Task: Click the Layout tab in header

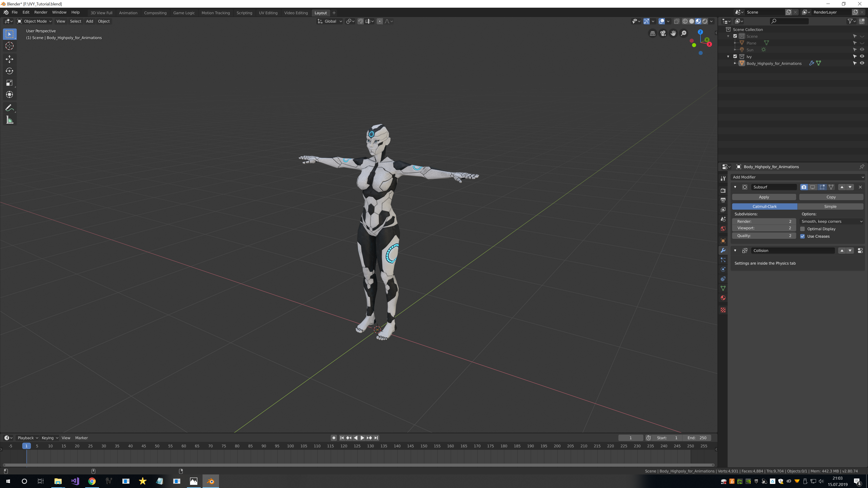Action: (320, 12)
